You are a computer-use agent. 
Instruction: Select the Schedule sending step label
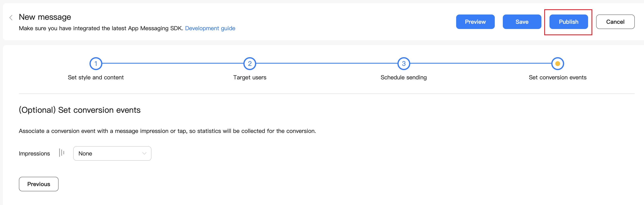click(403, 77)
